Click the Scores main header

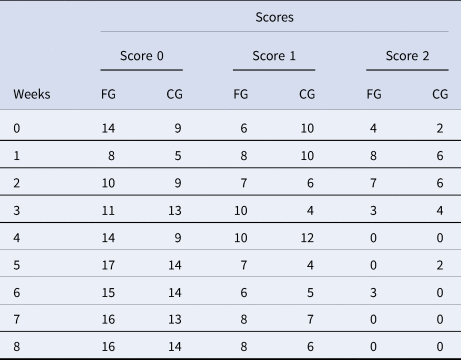(274, 17)
